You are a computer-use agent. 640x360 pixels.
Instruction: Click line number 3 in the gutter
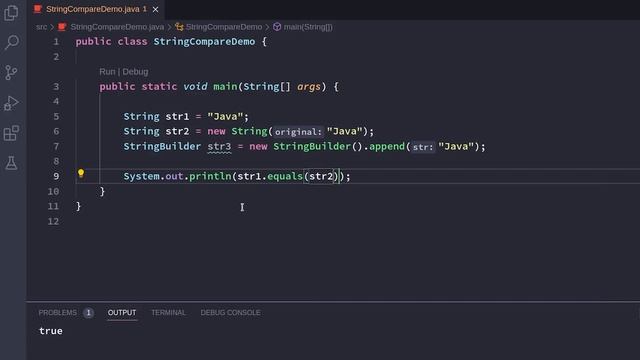(56, 87)
